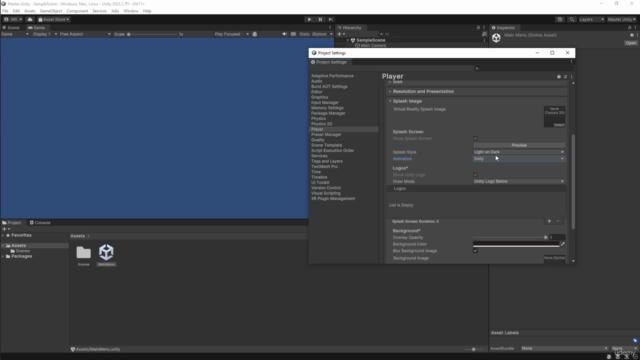Toggle the Blur Background Image checkbox
This screenshot has width=640, height=360.
tap(475, 251)
